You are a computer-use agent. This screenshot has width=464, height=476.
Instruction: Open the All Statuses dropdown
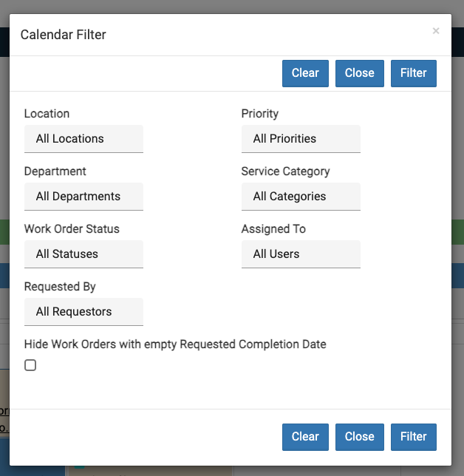click(83, 254)
